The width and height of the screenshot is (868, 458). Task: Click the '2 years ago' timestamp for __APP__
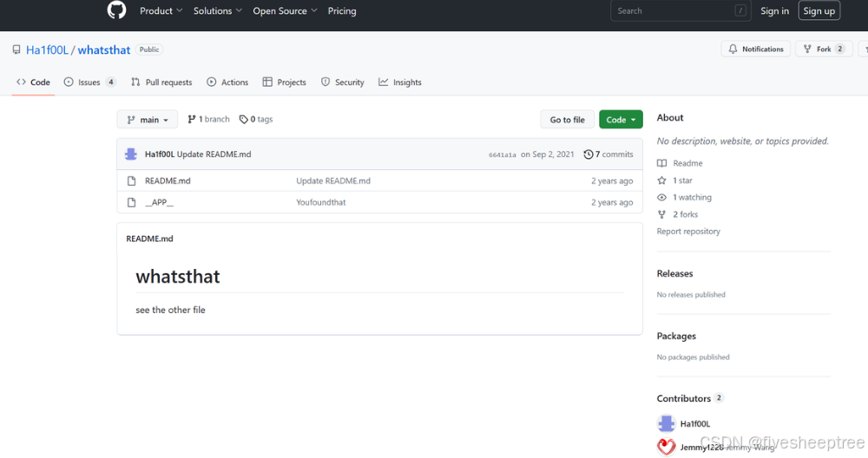[x=612, y=202]
